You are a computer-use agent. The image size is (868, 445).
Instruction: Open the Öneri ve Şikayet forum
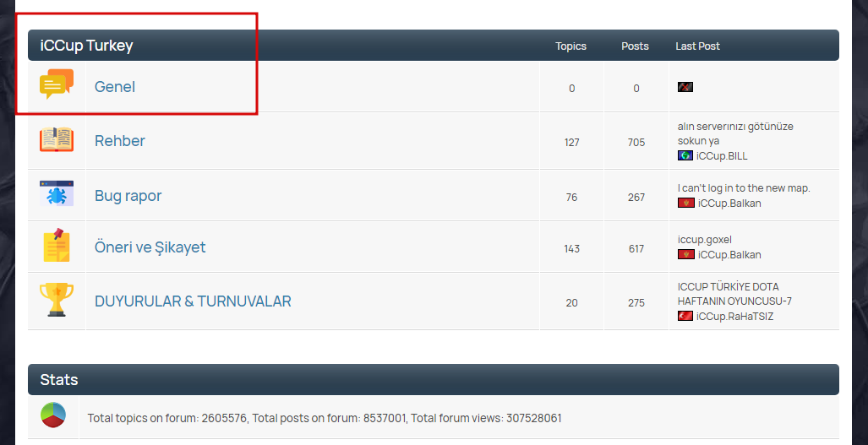(150, 247)
